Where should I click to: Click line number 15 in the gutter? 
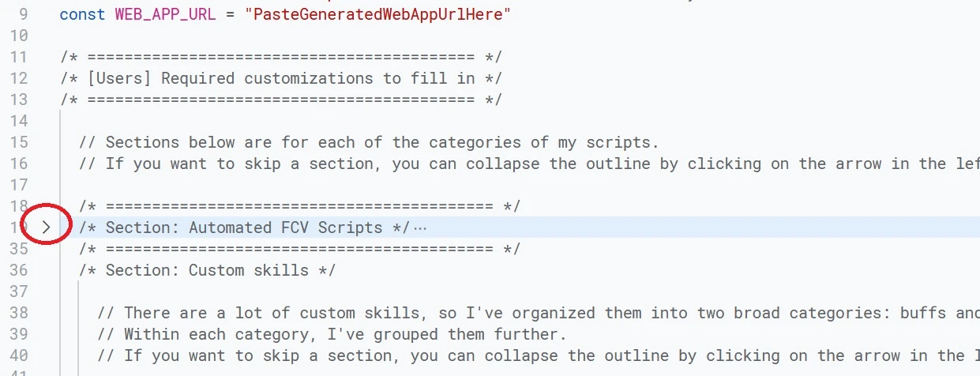click(18, 142)
